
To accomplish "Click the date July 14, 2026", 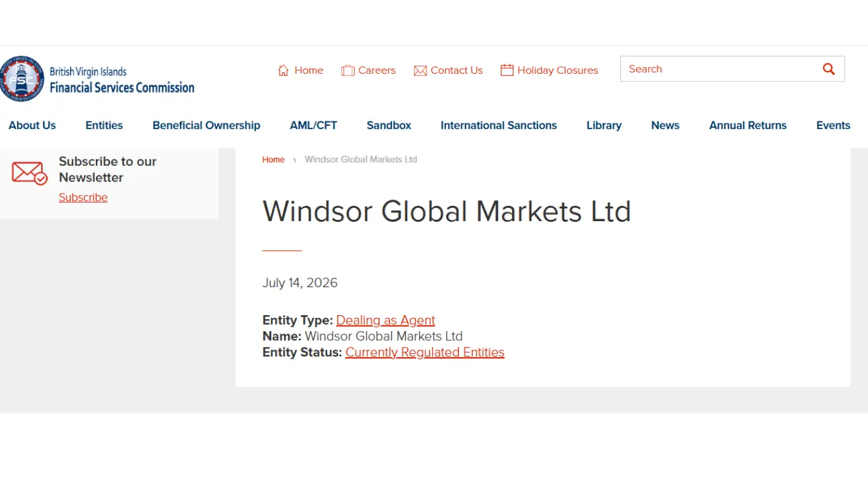I will [300, 283].
